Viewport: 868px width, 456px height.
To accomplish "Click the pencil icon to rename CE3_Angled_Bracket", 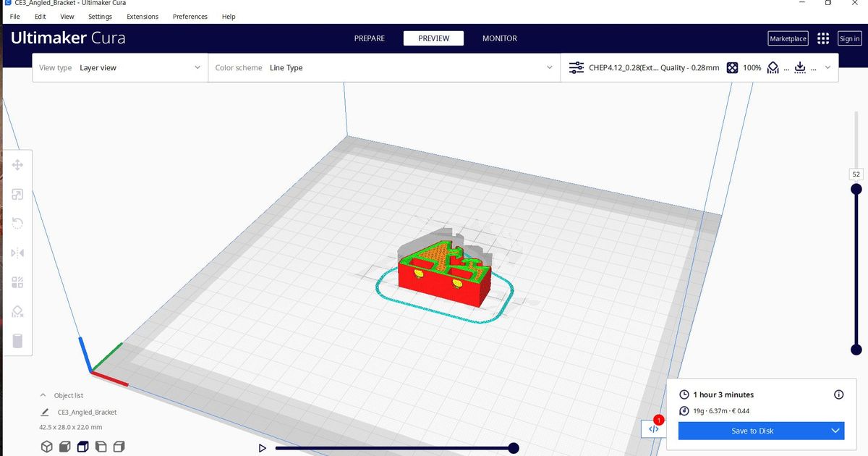I will (x=45, y=412).
